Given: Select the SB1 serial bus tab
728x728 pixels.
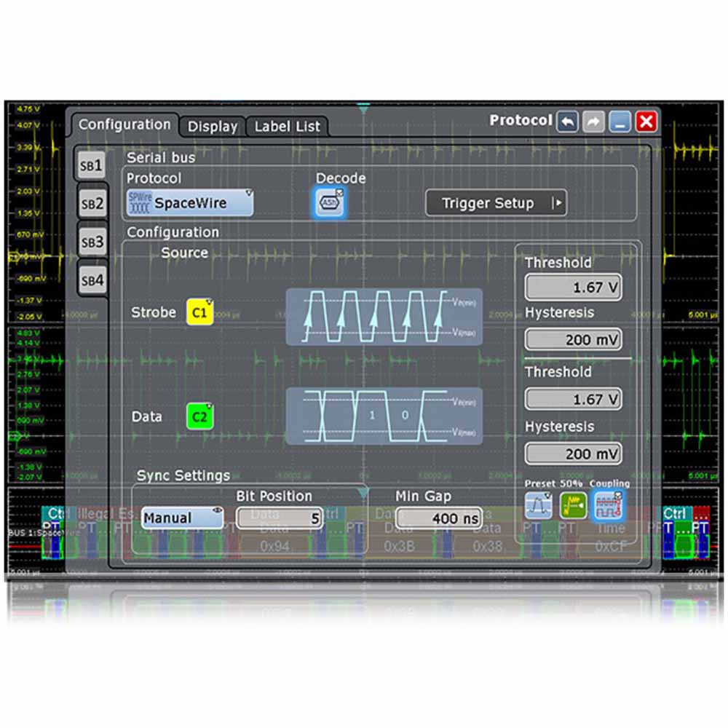Looking at the screenshot, I should click(x=92, y=165).
